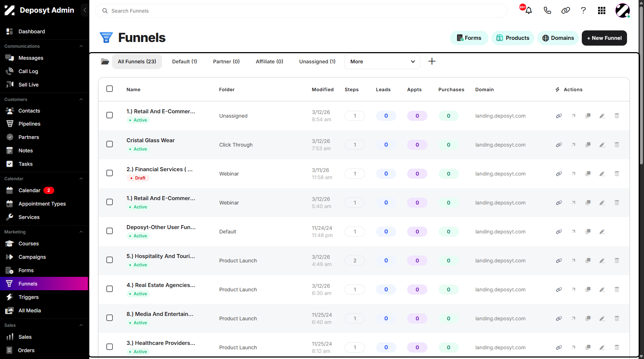Open the Domains button
The width and height of the screenshot is (644, 359).
coord(558,38)
